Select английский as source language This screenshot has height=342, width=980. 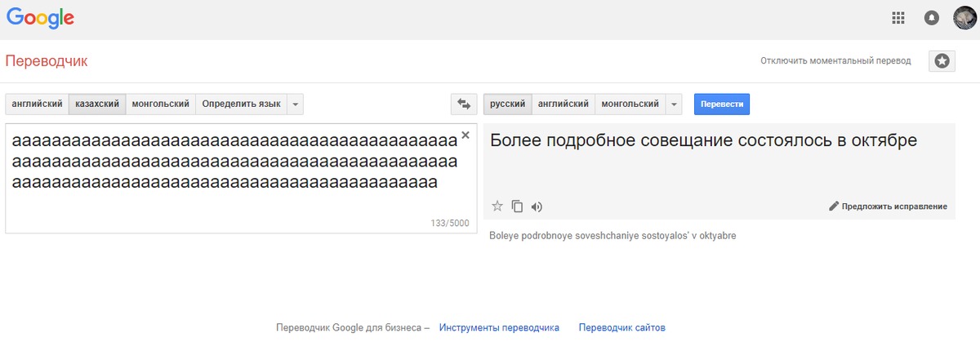[38, 104]
